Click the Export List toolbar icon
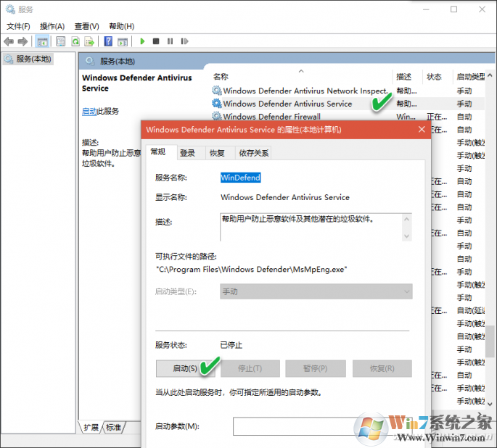497x448 pixels. pos(89,41)
